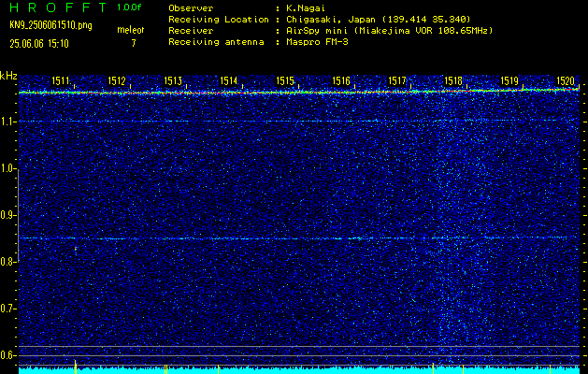Click the 1519 time marker
588x374 pixels.
509,80
